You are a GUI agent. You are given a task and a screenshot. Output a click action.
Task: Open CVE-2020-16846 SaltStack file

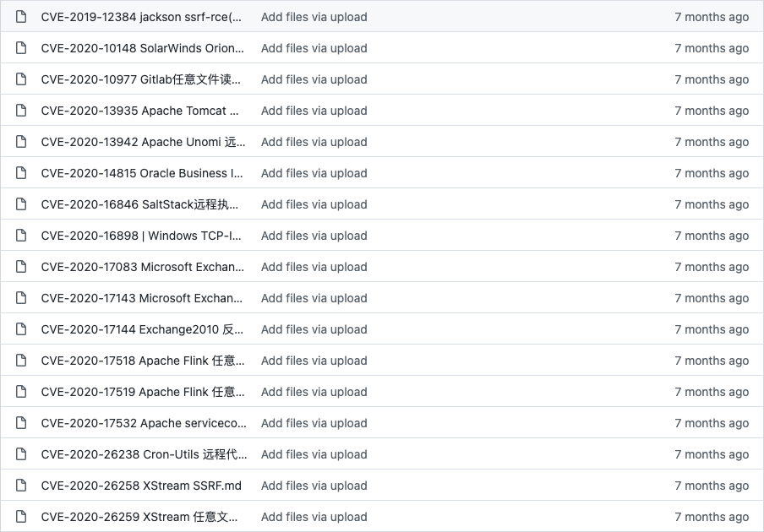coord(139,204)
